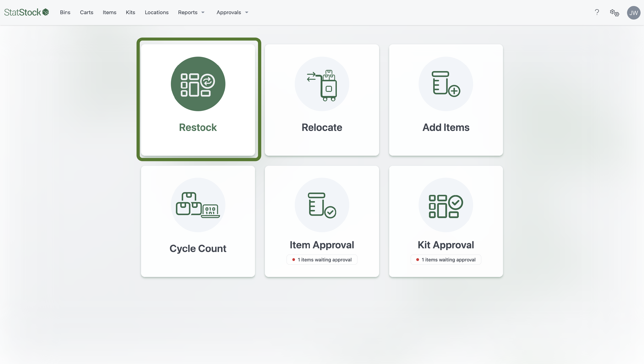644x364 pixels.
Task: Select the Item Approval card title
Action: (322, 245)
